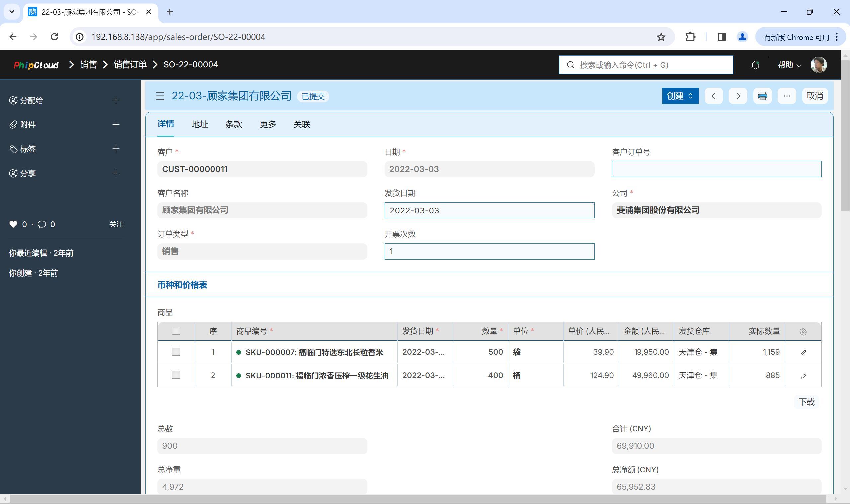Edit row 1 with pencil icon
Image resolution: width=850 pixels, height=504 pixels.
pos(803,353)
